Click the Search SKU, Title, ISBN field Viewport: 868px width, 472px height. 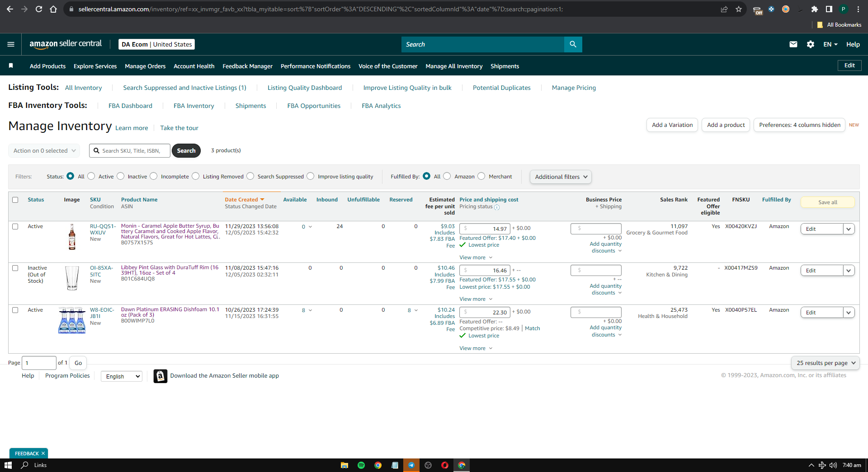pyautogui.click(x=130, y=150)
